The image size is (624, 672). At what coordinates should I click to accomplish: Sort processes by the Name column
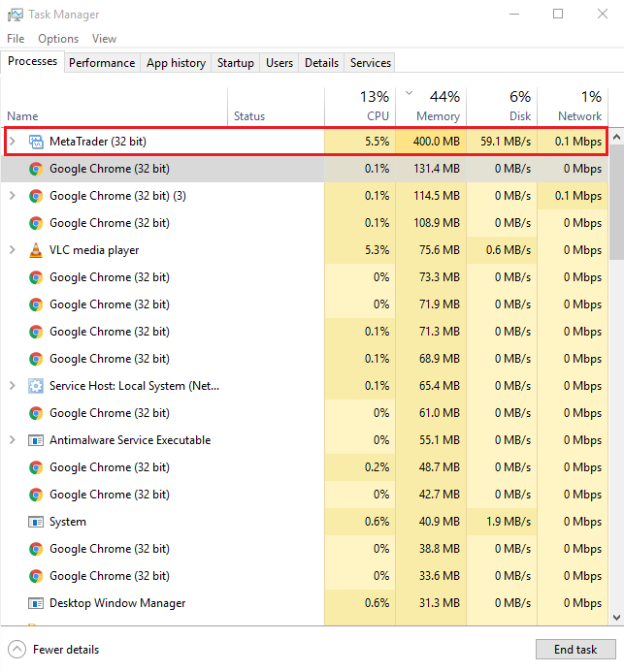coord(115,107)
